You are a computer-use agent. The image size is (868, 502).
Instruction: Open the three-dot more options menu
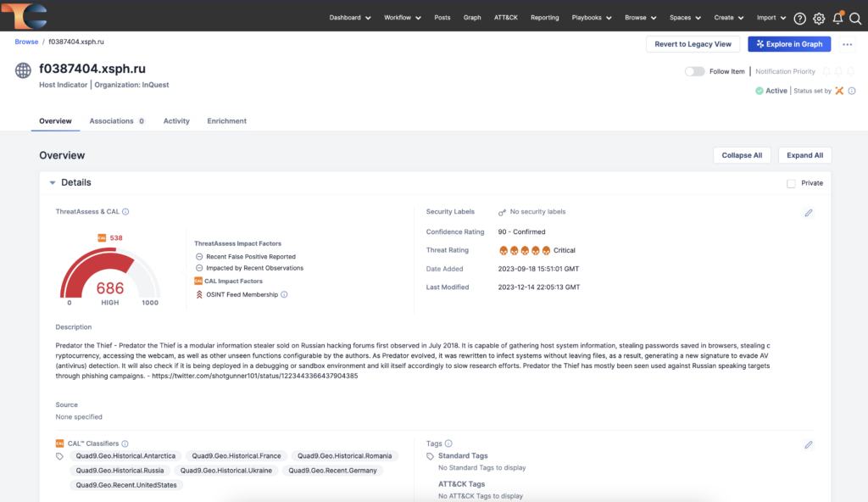[x=847, y=44]
